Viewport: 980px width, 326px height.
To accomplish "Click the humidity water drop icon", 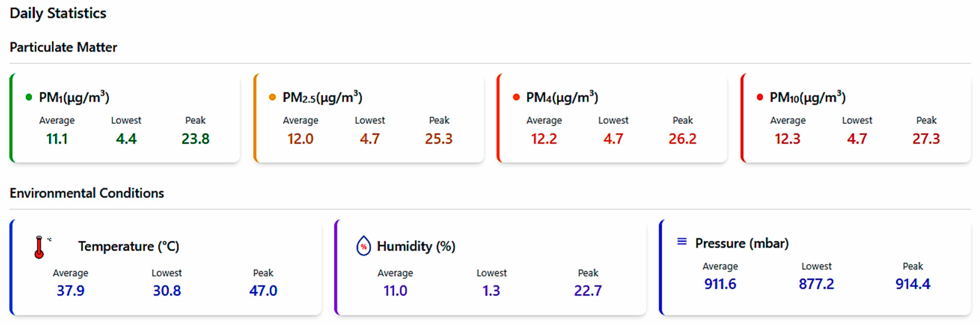I will [363, 246].
